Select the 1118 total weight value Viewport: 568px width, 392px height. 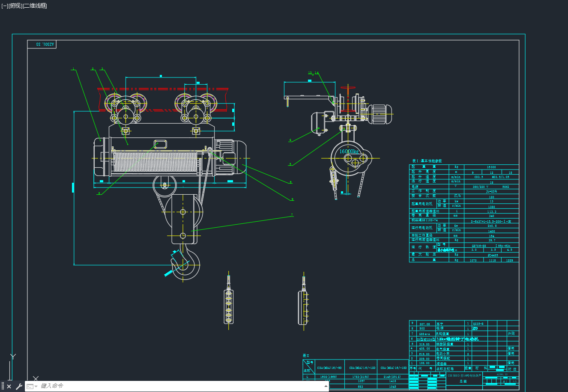492,260
